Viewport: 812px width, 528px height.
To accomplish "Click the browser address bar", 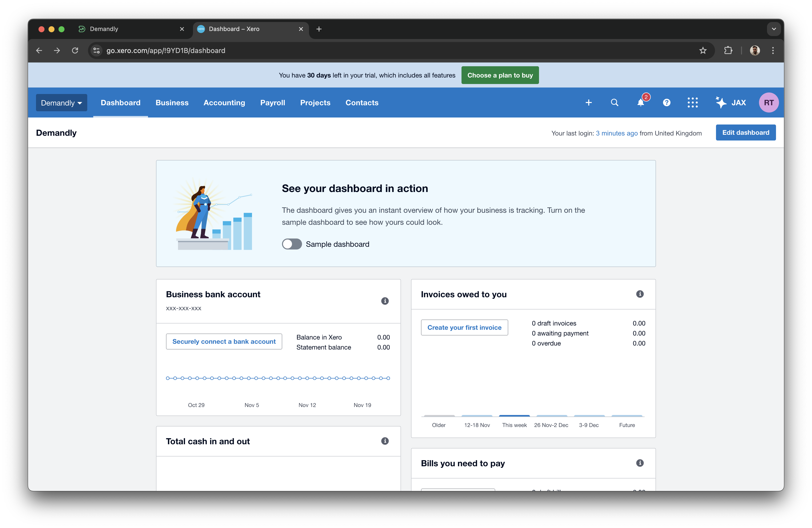I will point(239,50).
